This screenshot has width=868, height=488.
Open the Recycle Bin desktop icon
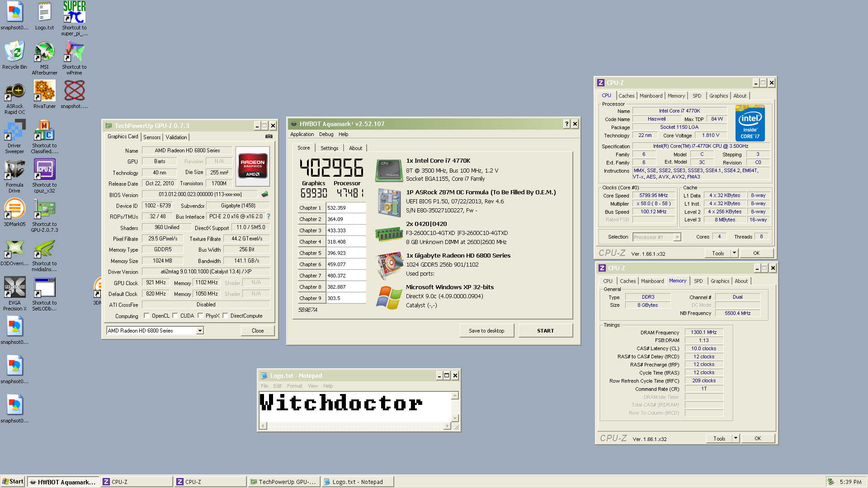(14, 56)
